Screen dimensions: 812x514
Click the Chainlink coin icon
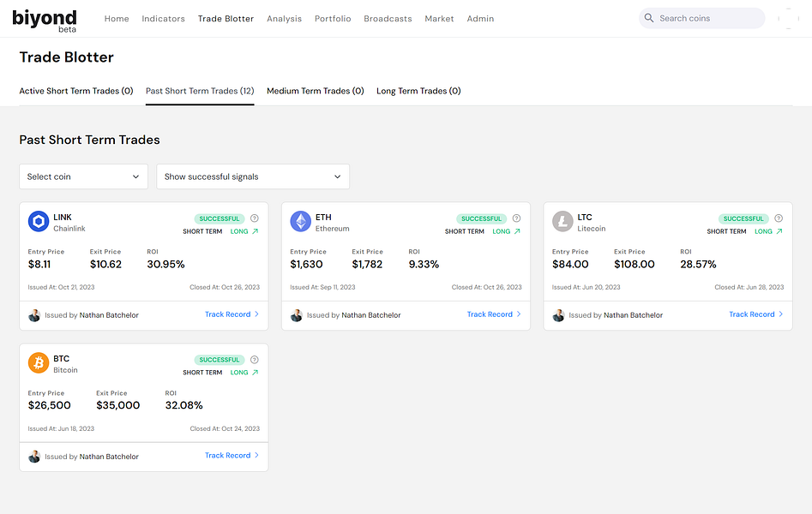[39, 222]
